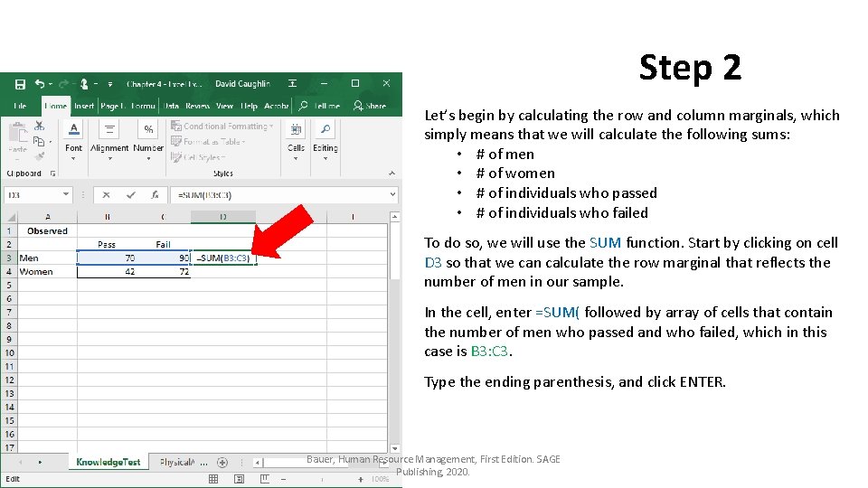Switch to the Physical sheet tab
The height and width of the screenshot is (488, 868).
[177, 462]
